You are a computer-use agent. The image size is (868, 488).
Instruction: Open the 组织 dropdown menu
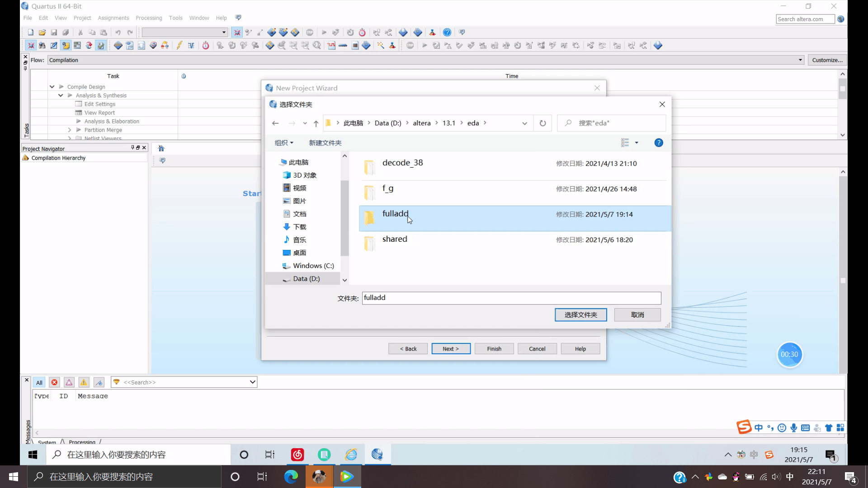pyautogui.click(x=284, y=143)
